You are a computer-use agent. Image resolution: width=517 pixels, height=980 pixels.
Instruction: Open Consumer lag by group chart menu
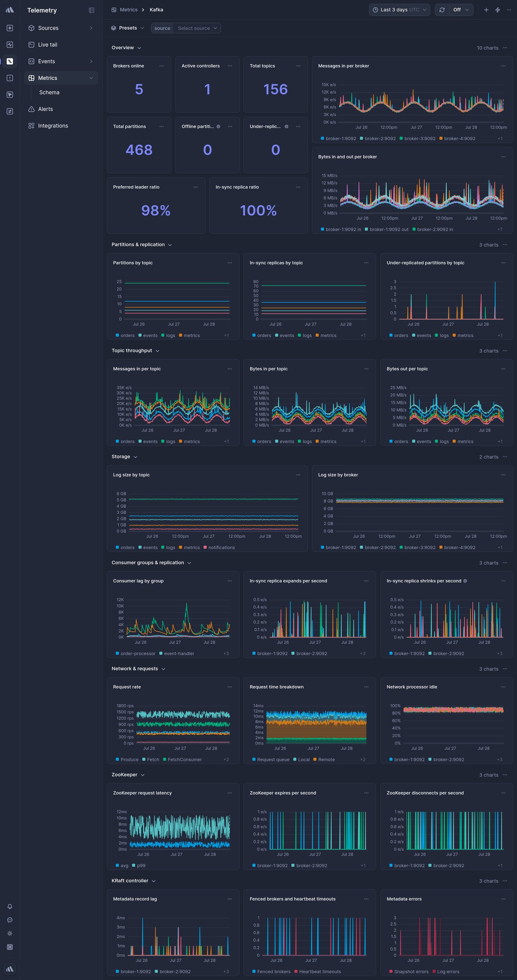click(x=230, y=581)
